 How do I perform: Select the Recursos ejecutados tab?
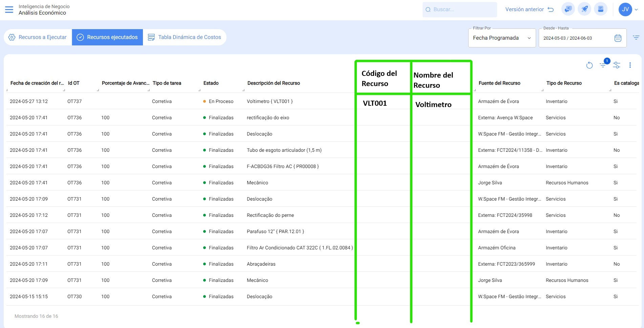tap(107, 37)
